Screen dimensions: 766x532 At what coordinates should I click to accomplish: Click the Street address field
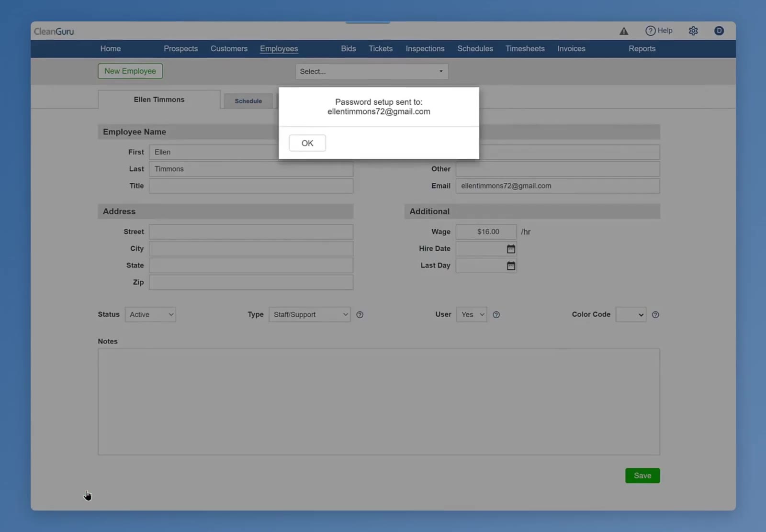point(251,232)
